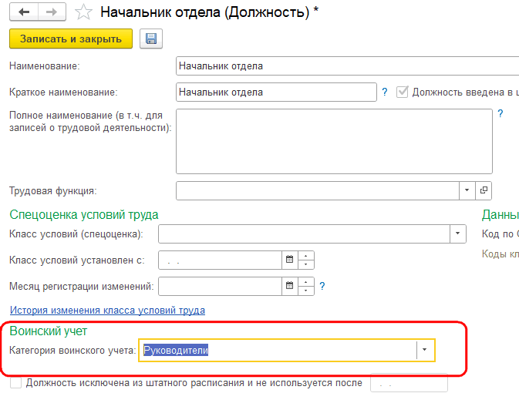Focus the 'Наименование' input field
The width and height of the screenshot is (519, 420).
pos(347,66)
